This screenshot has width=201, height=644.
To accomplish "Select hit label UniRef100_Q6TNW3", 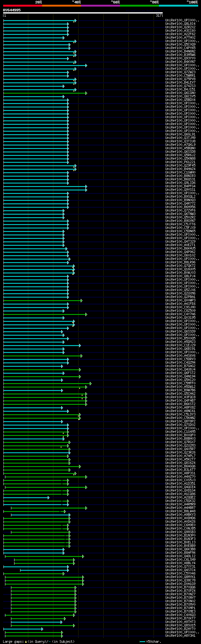I will pyautogui.click(x=180, y=214).
